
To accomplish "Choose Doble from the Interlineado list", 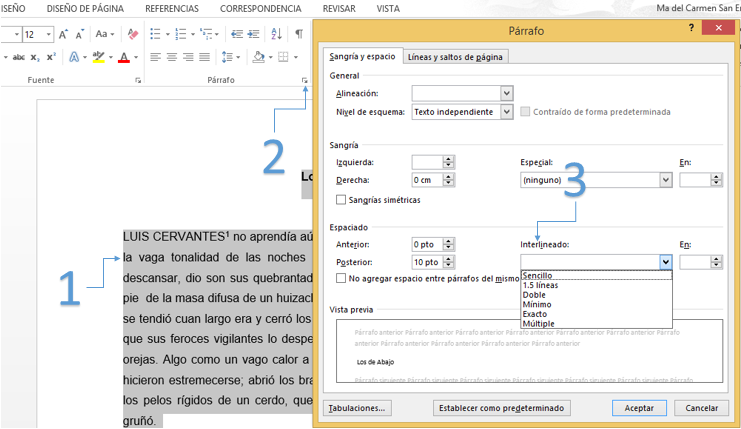I will pyautogui.click(x=533, y=295).
